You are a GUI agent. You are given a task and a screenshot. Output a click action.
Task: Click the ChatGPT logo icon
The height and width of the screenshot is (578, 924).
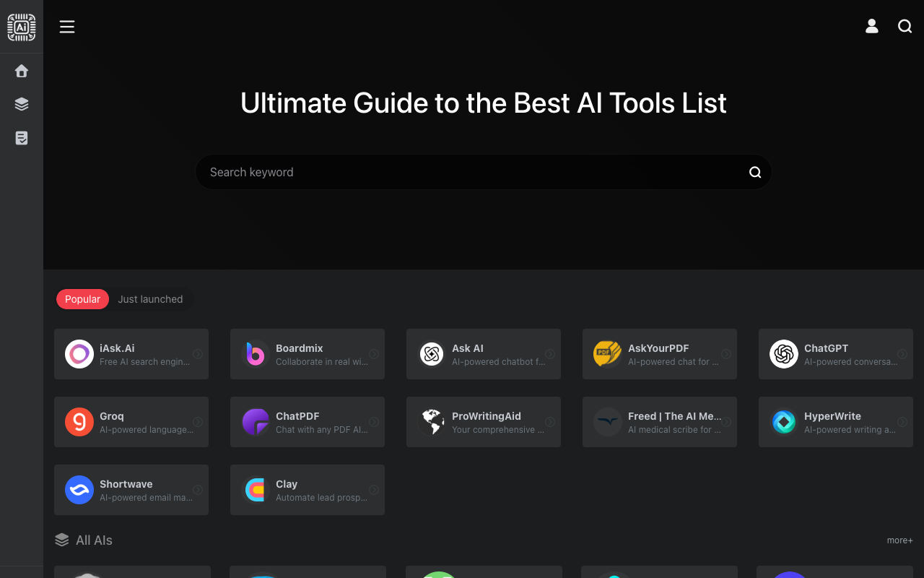784,354
